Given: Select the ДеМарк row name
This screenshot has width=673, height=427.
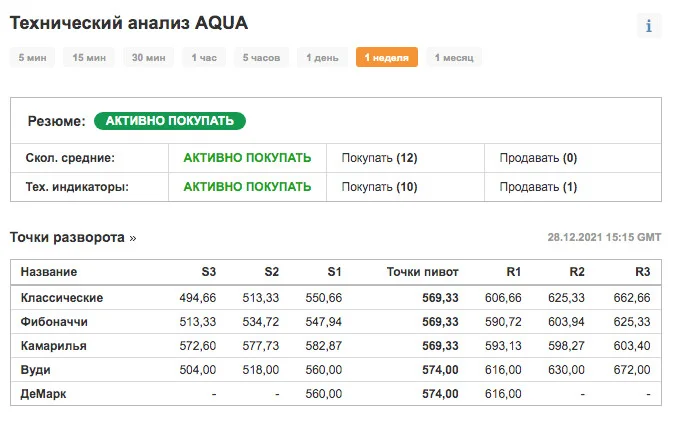Looking at the screenshot, I should (43, 394).
